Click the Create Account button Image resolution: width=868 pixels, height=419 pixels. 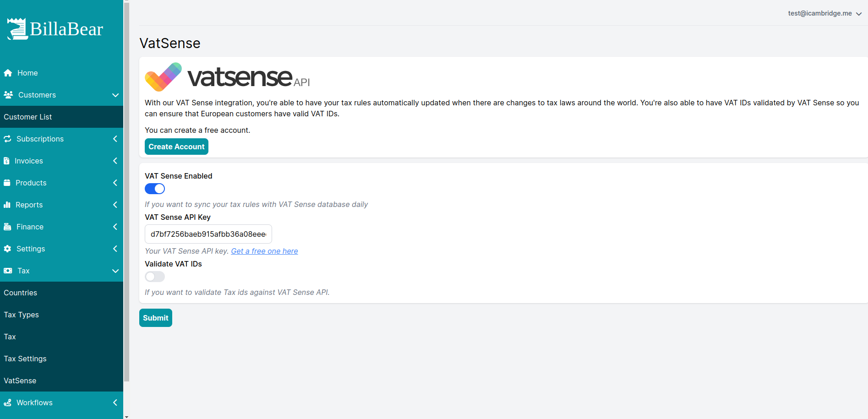point(176,147)
